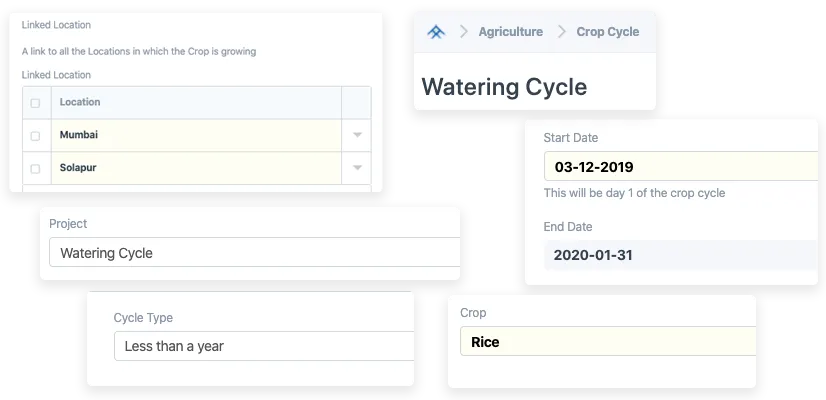826x400 pixels.
Task: Expand the Mumbai row dropdown arrow
Action: coord(357,135)
